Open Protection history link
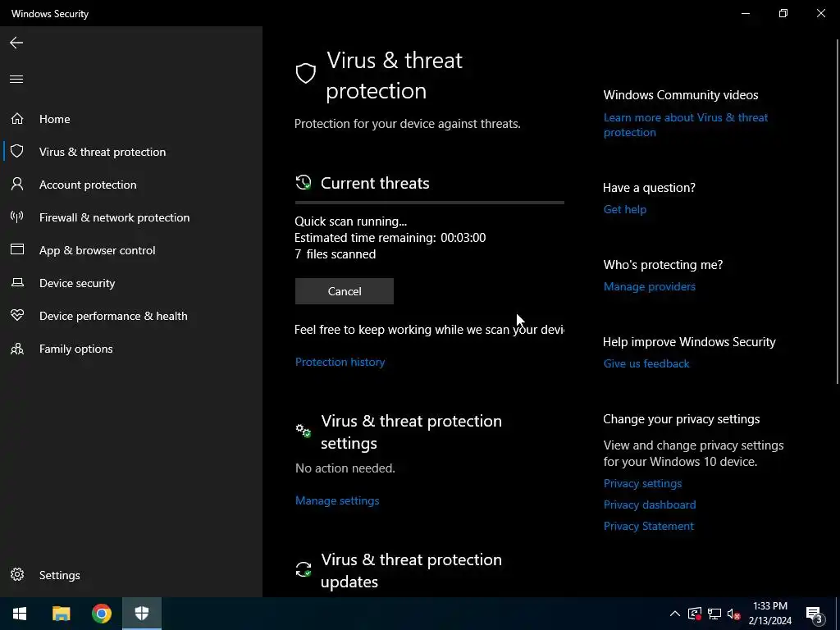The image size is (840, 630). [x=340, y=362]
